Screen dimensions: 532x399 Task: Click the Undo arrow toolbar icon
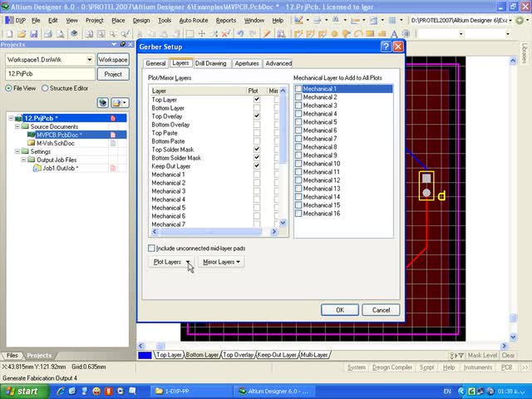click(x=240, y=34)
